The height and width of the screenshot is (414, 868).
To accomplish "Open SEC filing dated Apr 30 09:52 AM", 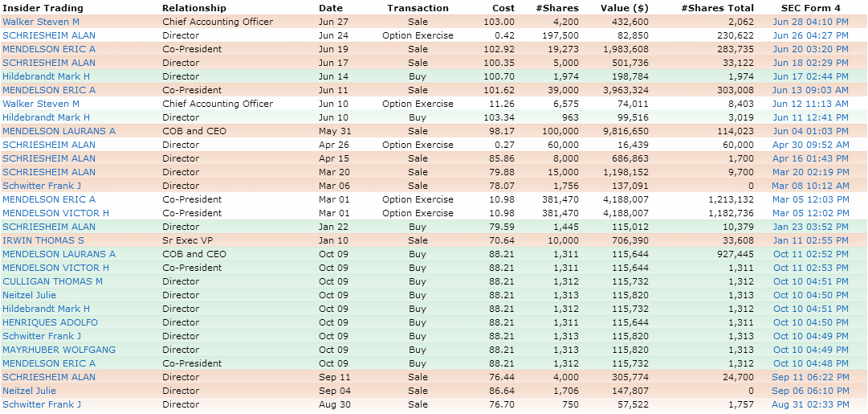I will [x=810, y=146].
